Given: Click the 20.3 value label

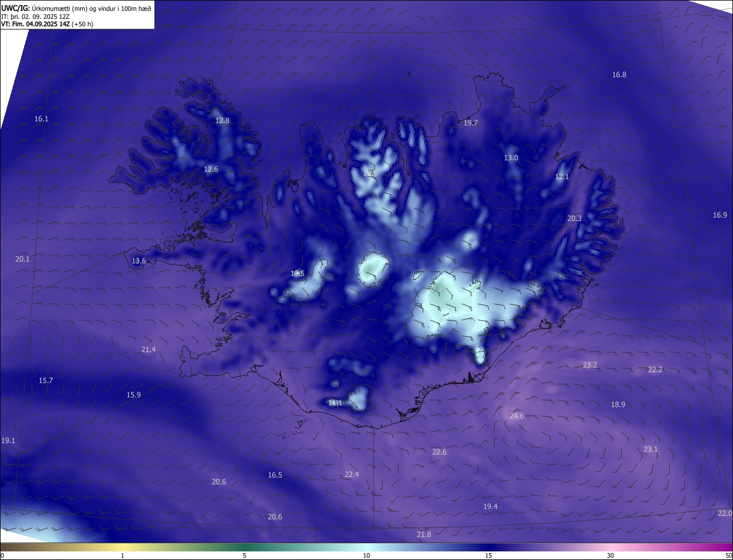Looking at the screenshot, I should (x=574, y=219).
